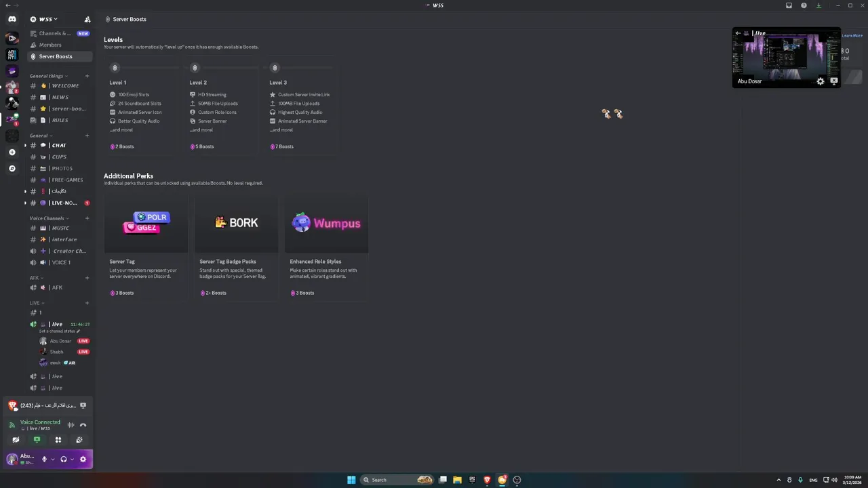Open the PHOTOS channel
This screenshot has width=868, height=488.
60,169
